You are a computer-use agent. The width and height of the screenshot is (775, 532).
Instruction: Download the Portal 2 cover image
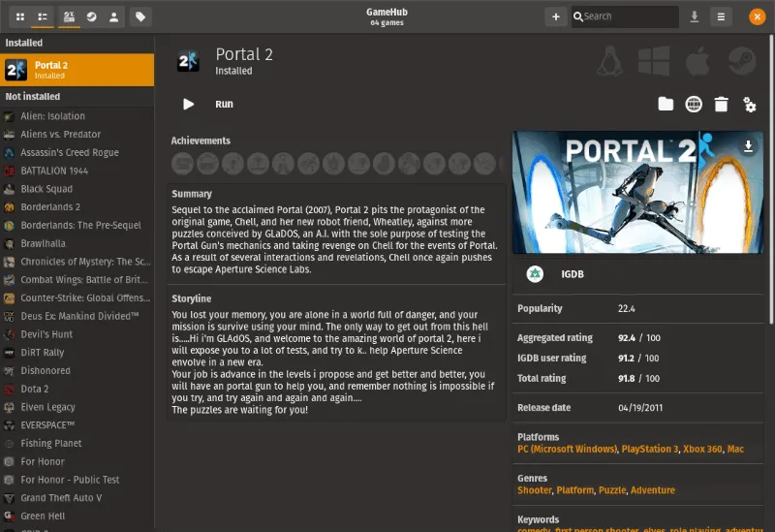[748, 146]
